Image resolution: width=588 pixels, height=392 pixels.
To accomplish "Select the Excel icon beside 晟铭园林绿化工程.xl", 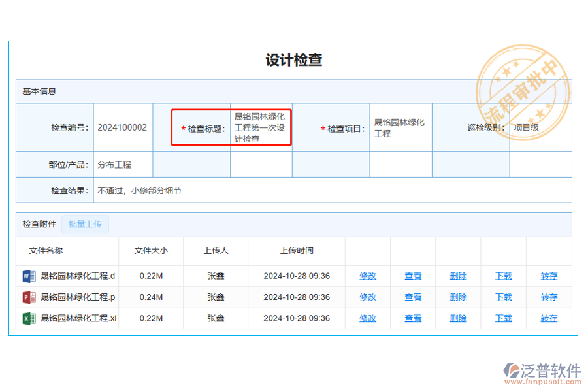I will (27, 318).
